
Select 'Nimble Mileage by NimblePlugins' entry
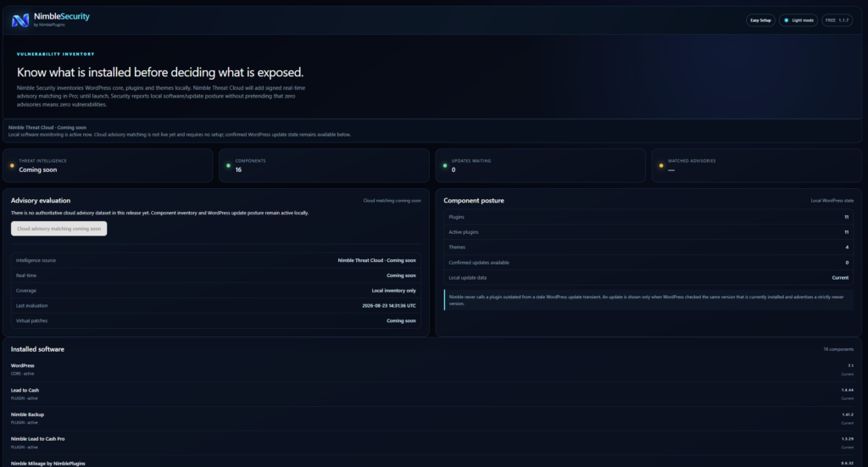(x=48, y=463)
